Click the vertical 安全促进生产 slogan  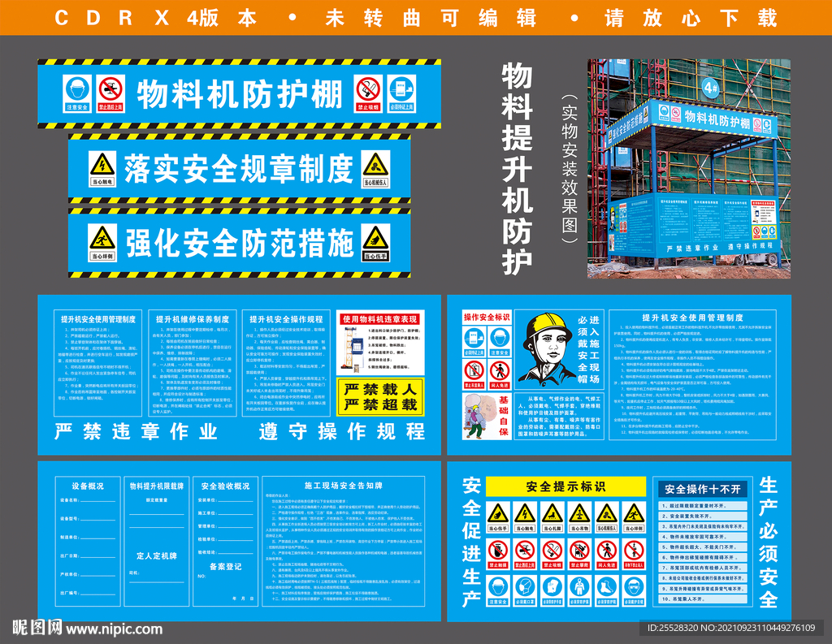(471, 542)
